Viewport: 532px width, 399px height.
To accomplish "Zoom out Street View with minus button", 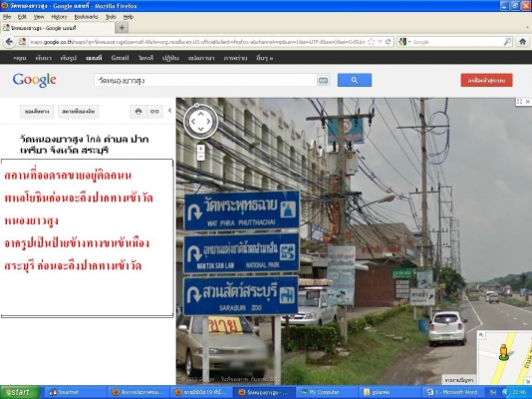I will click(x=201, y=157).
